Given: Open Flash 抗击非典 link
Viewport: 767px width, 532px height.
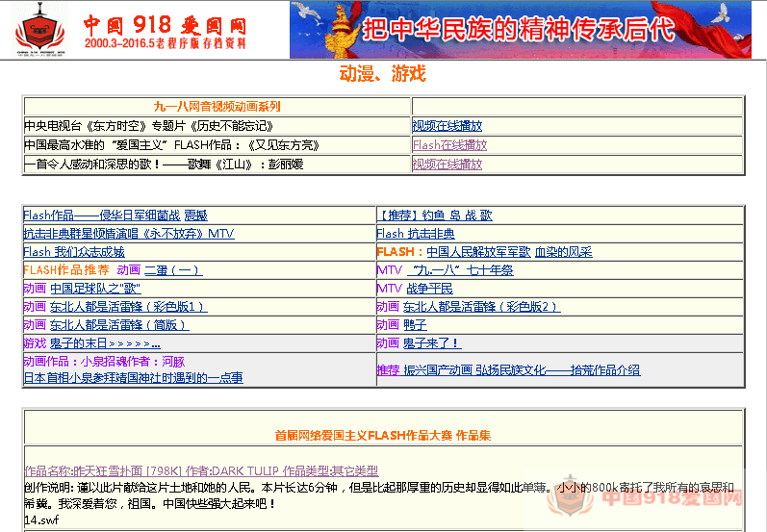Looking at the screenshot, I should (416, 234).
